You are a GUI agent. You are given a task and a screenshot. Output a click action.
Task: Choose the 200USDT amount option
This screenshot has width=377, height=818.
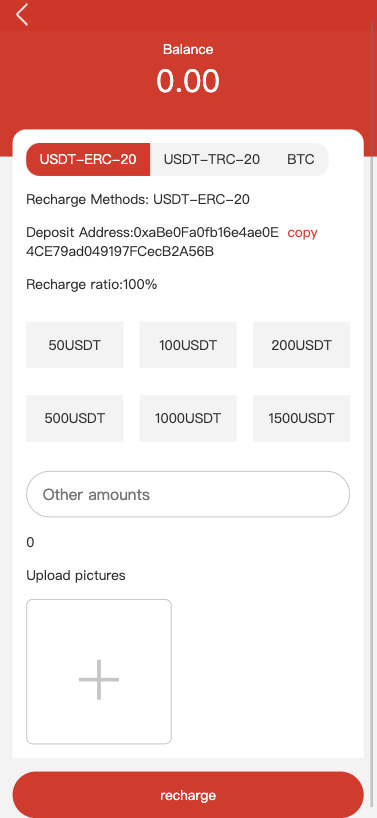click(301, 345)
